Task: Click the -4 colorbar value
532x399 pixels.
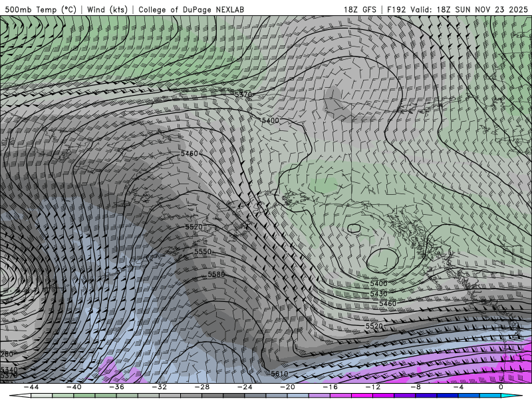Action: click(458, 387)
